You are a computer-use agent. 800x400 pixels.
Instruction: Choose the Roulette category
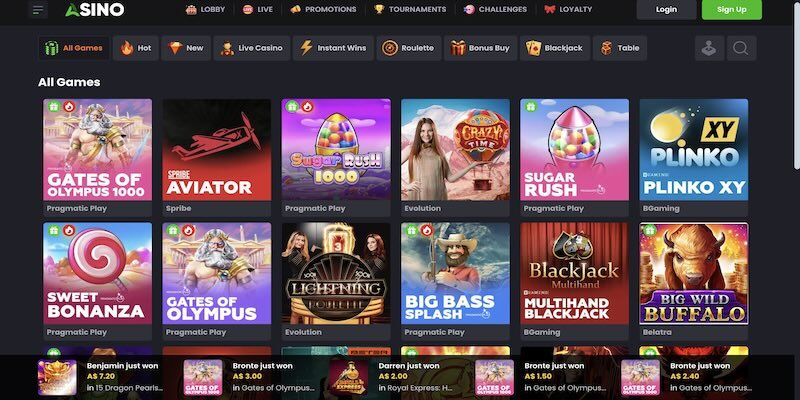click(409, 48)
